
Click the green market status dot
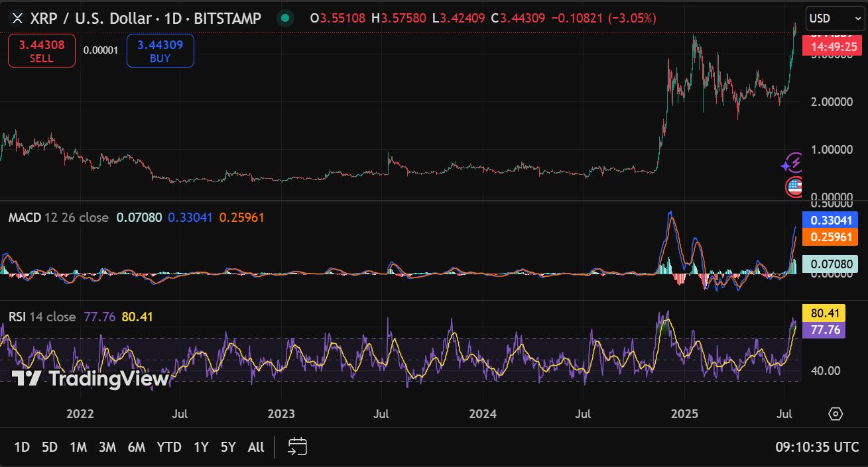pos(285,18)
